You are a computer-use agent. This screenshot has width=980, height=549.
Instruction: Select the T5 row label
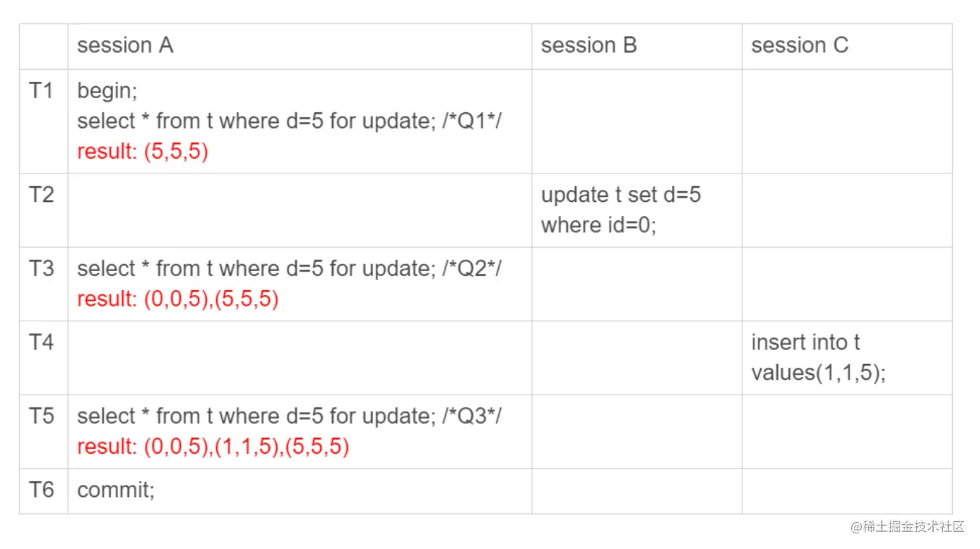pyautogui.click(x=41, y=417)
